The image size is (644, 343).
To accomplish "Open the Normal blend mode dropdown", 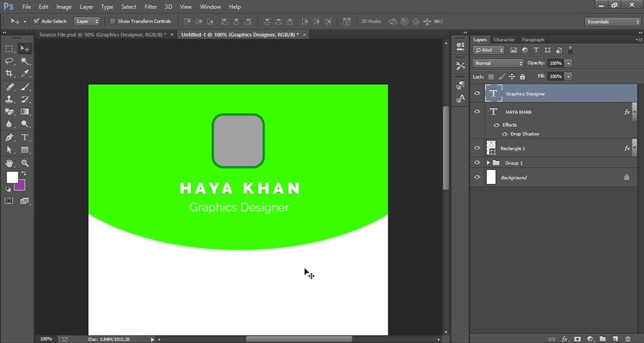I will pyautogui.click(x=498, y=63).
